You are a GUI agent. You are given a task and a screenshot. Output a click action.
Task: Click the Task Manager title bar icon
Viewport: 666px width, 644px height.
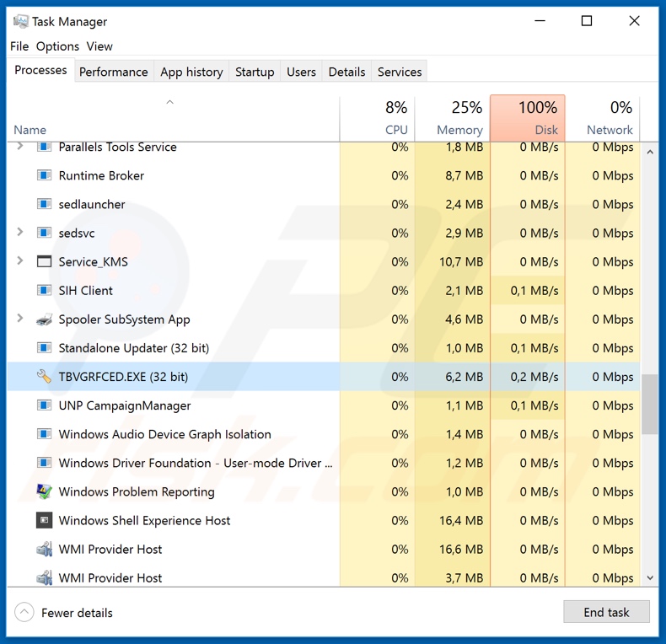pos(20,21)
